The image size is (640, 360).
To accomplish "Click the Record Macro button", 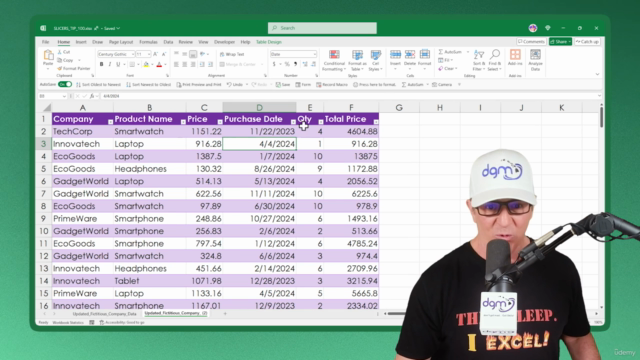I will (332, 84).
